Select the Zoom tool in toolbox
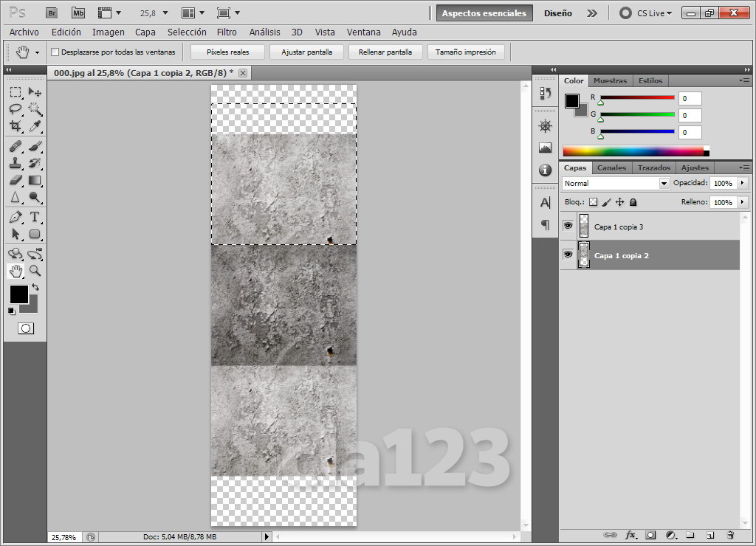The image size is (756, 546). [35, 271]
